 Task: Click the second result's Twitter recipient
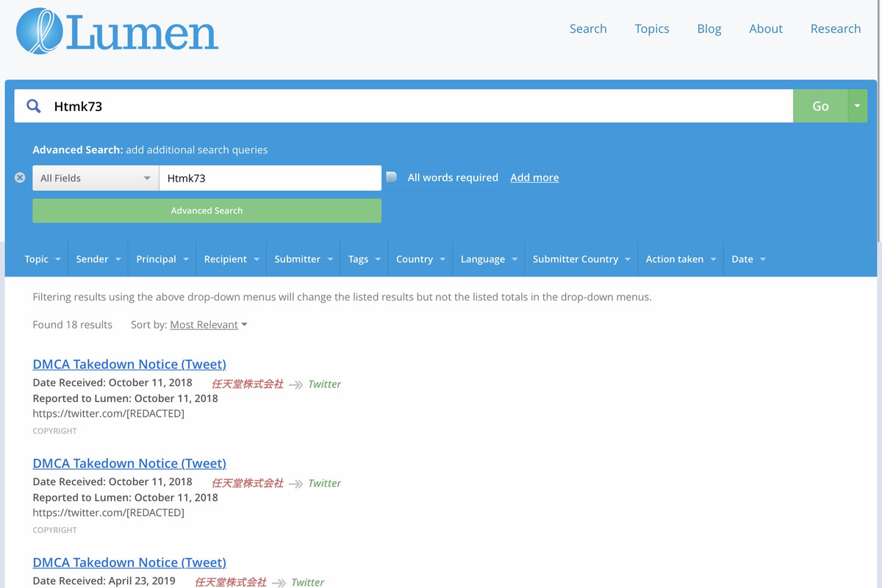click(x=324, y=483)
